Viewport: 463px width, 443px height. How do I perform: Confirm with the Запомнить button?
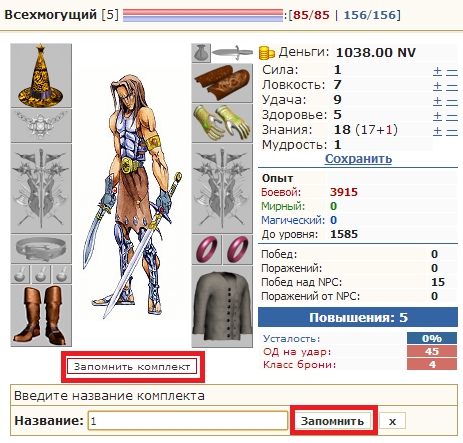click(x=333, y=421)
